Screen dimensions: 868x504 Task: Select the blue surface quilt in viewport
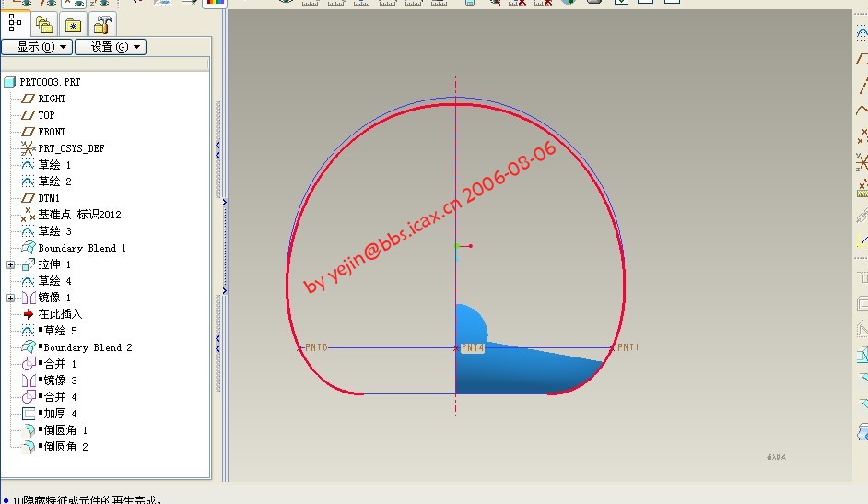tap(515, 371)
